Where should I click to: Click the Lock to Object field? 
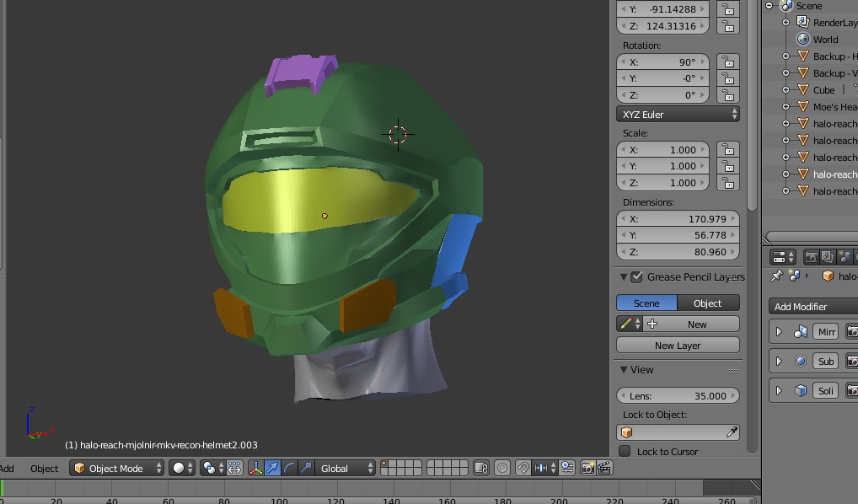678,432
